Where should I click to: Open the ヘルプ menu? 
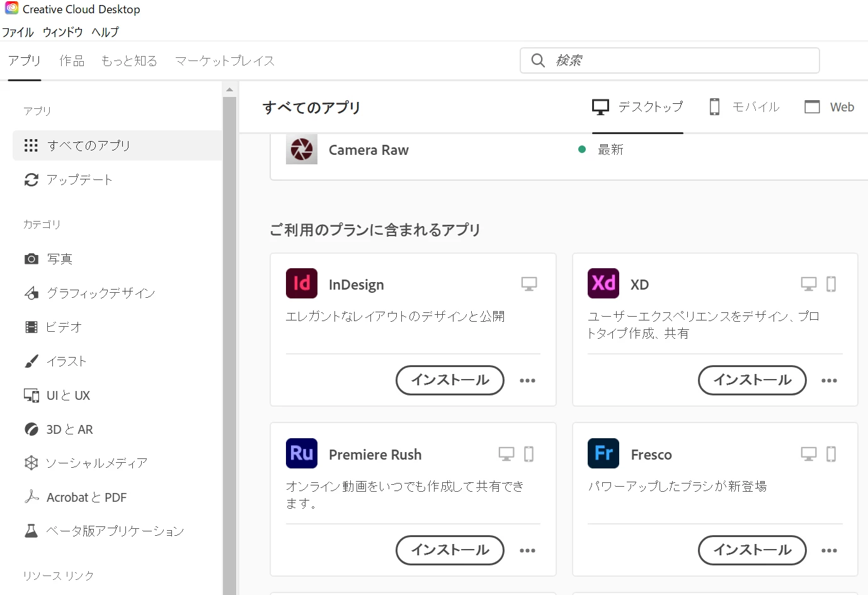coord(105,32)
